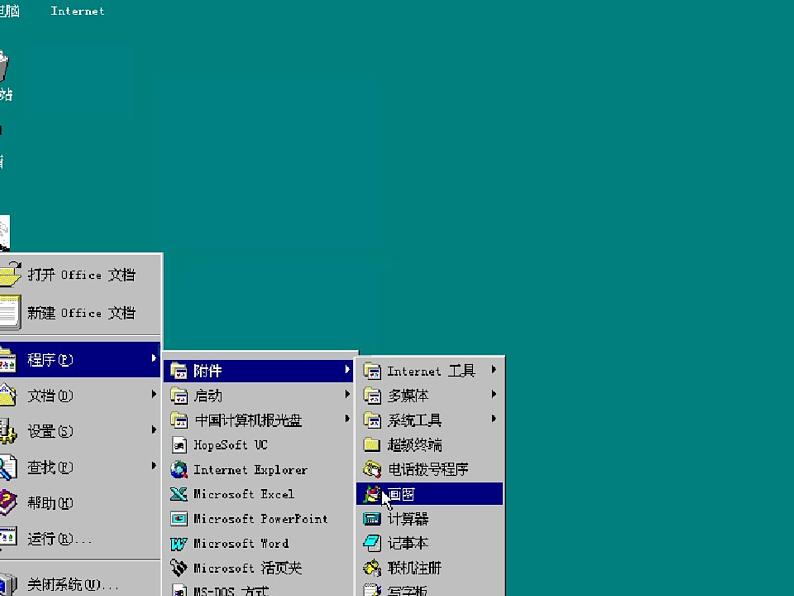Click the 打开 Office 文档 folder icon
Viewport: 794px width, 596px height.
[10, 274]
